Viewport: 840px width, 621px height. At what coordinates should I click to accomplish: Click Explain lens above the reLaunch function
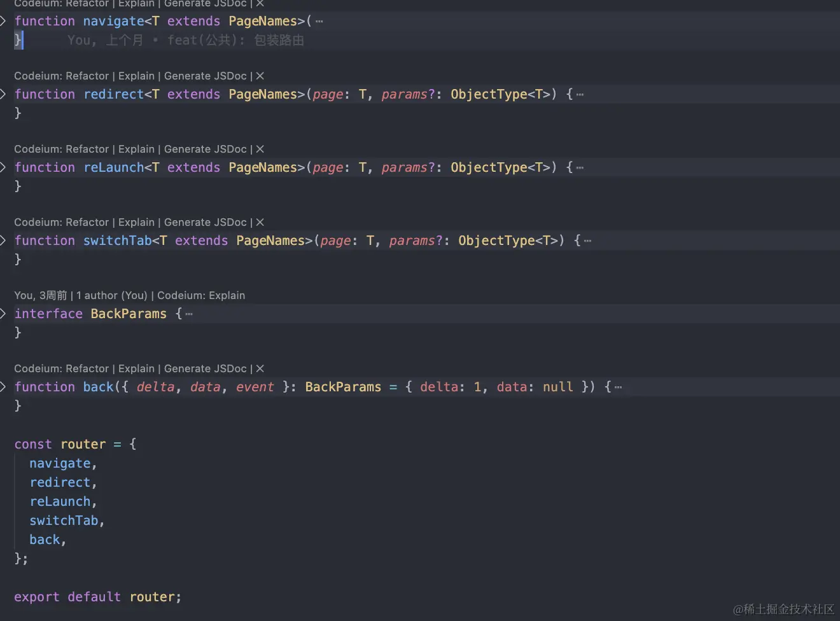136,149
